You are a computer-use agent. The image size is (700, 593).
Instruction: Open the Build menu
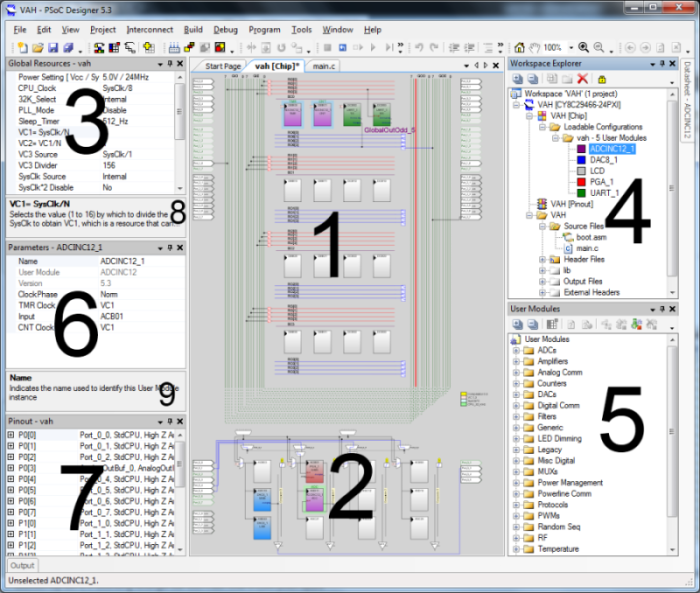(x=193, y=29)
